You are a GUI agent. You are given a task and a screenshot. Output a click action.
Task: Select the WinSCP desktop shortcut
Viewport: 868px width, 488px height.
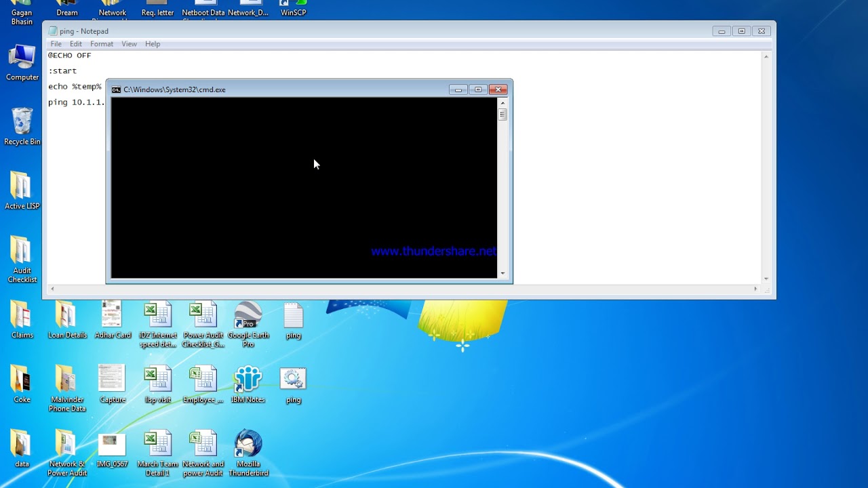(x=293, y=9)
